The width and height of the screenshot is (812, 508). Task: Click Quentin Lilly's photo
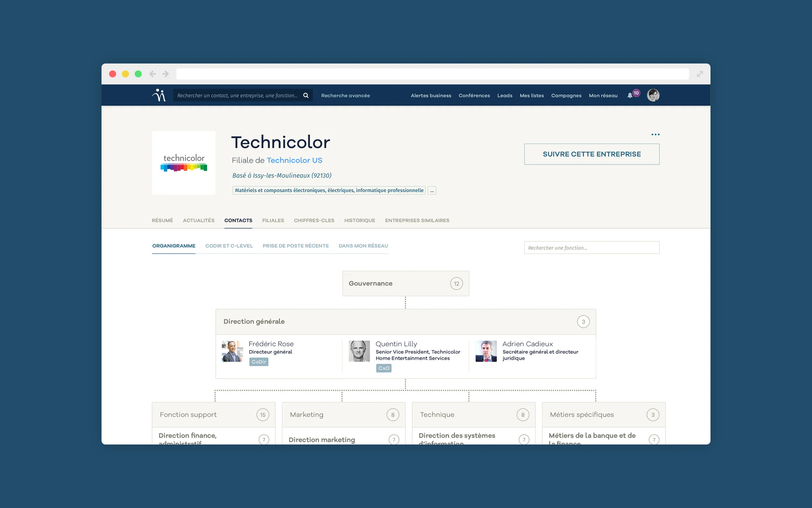tap(359, 351)
